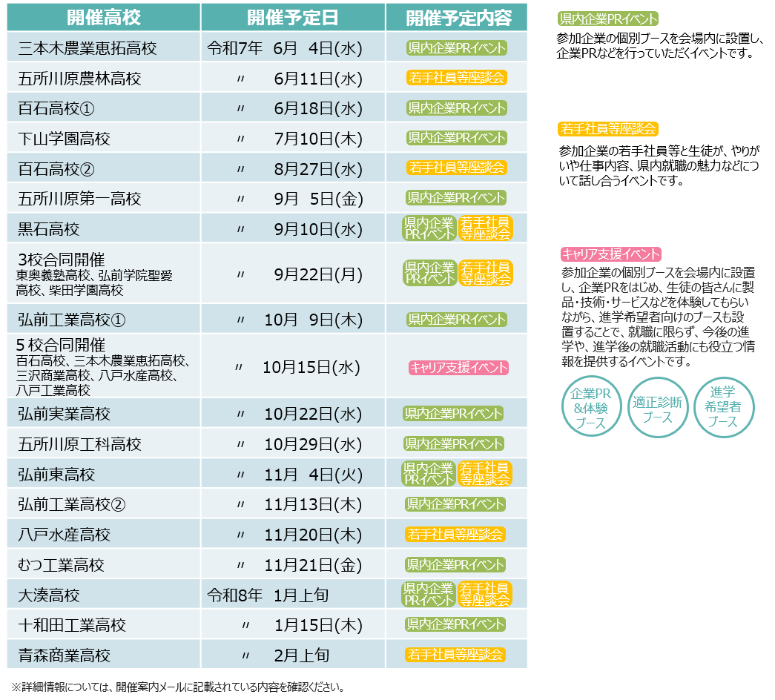This screenshot has height=700, width=775.
Task: Select the 1月15日(木) date cell
Action: tap(293, 624)
